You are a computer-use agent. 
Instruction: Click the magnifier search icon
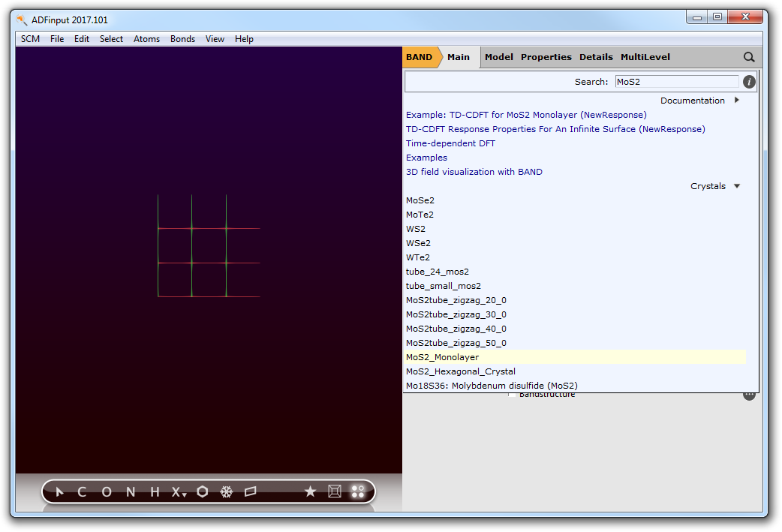(x=749, y=57)
